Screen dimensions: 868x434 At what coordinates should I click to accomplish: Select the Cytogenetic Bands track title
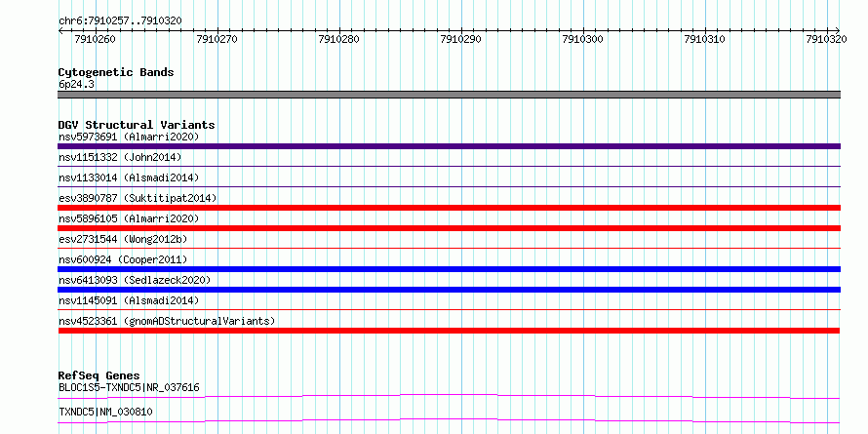pos(116,72)
